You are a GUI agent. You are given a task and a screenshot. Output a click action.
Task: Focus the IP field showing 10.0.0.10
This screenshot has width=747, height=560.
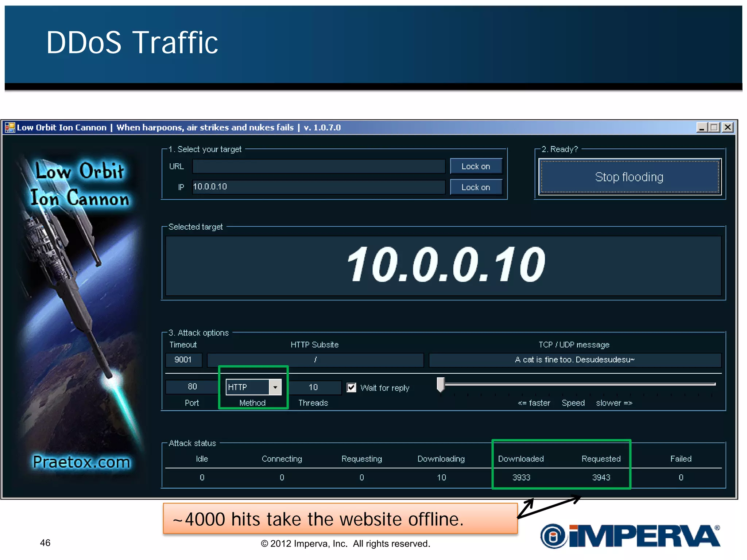click(318, 187)
